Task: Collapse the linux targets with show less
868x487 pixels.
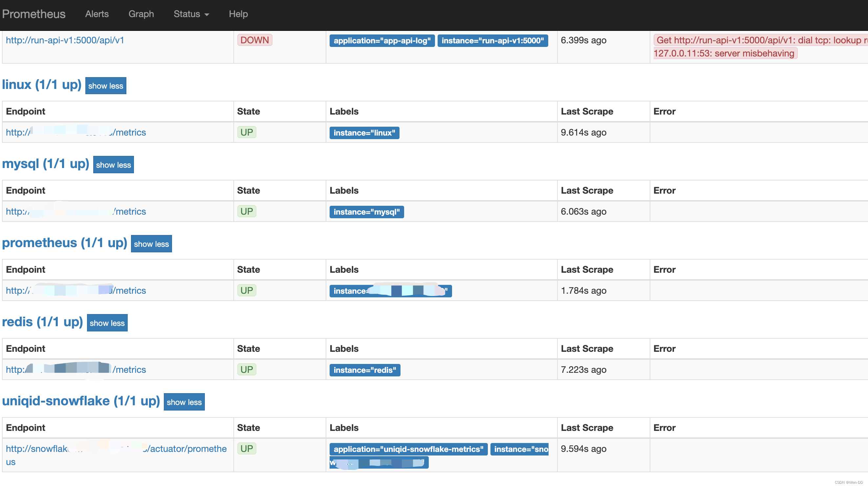Action: click(x=105, y=86)
